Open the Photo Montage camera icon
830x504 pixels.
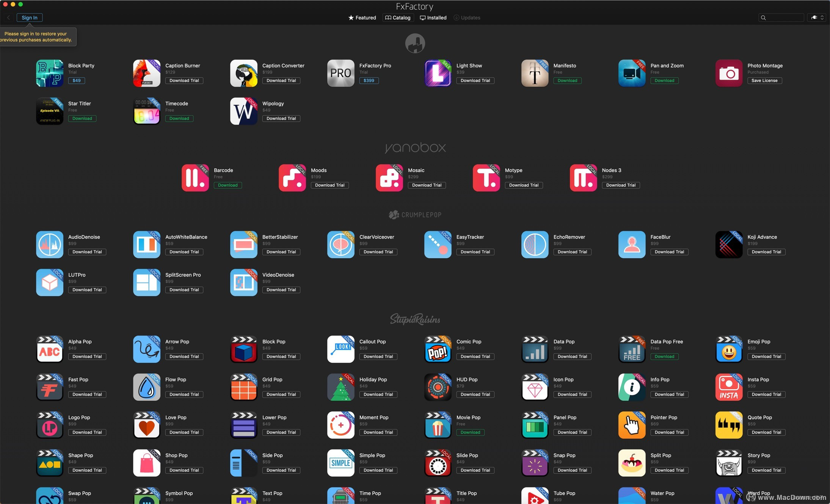point(729,73)
